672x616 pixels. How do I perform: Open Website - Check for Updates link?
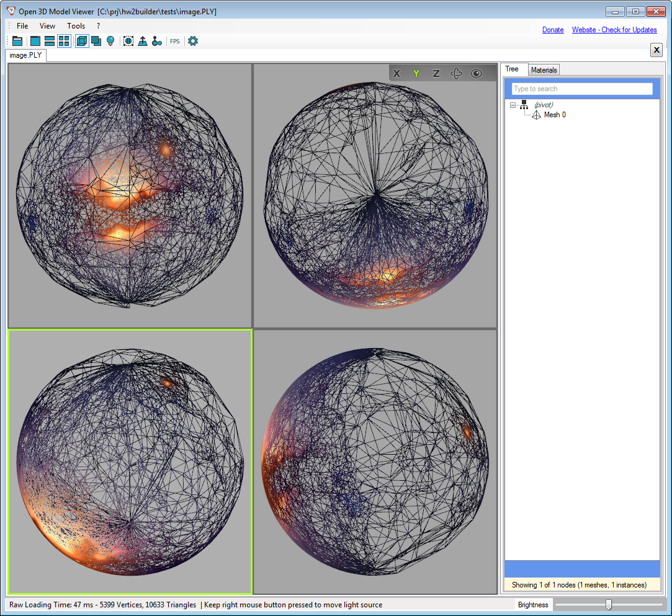[614, 30]
